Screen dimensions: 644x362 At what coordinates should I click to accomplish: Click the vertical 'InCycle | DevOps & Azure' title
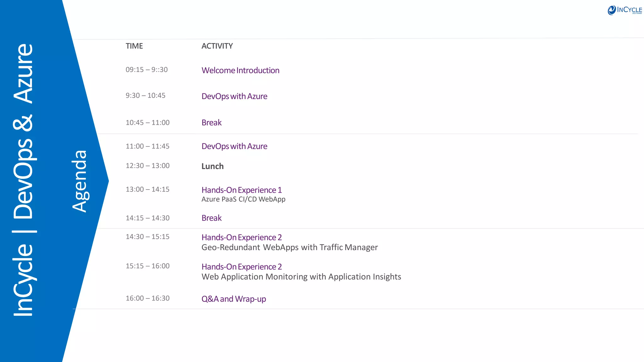pos(24,180)
